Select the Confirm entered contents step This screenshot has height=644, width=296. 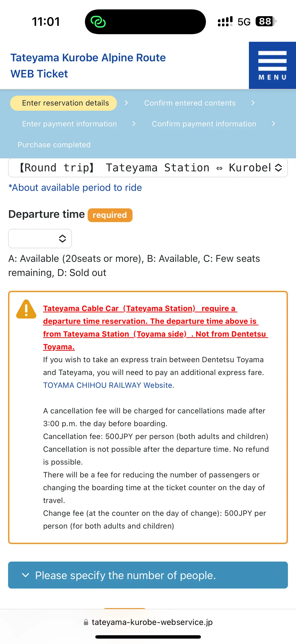point(190,103)
